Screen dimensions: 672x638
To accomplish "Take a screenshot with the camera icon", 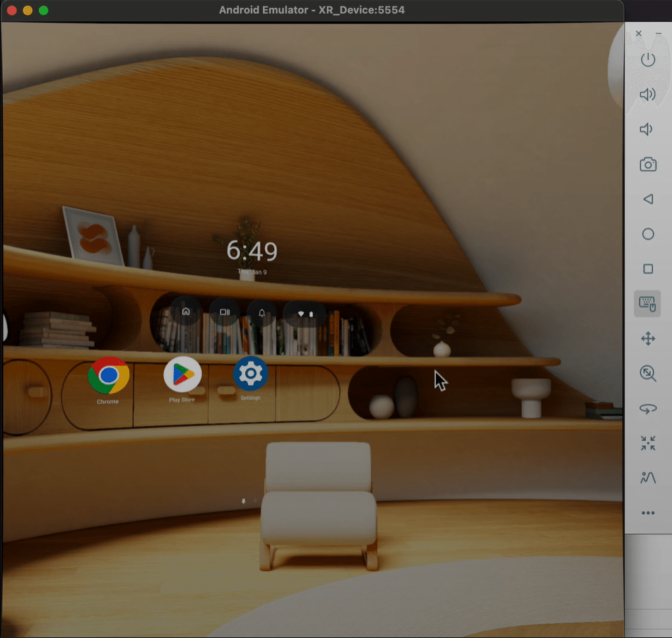I will [648, 164].
